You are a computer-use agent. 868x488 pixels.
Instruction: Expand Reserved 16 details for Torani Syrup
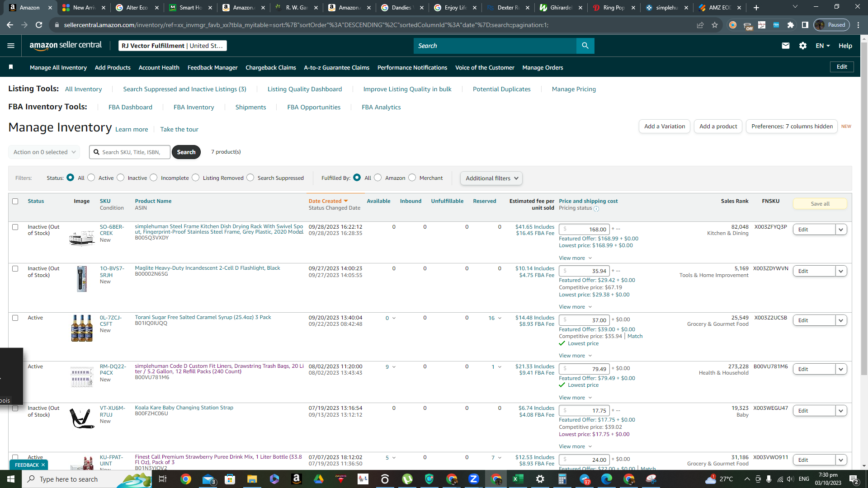pos(495,318)
